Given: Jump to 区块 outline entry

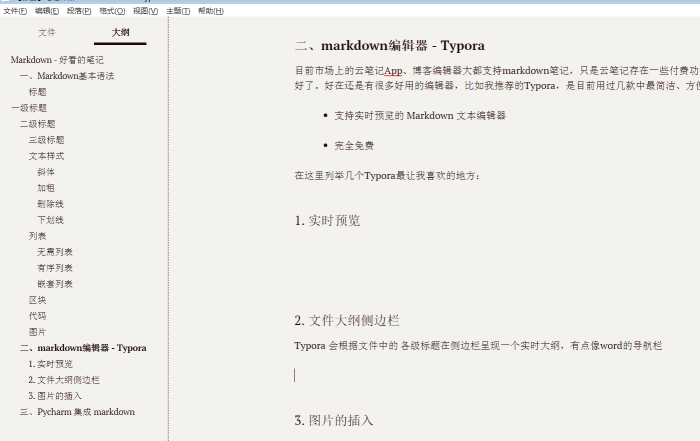Looking at the screenshot, I should 38,300.
